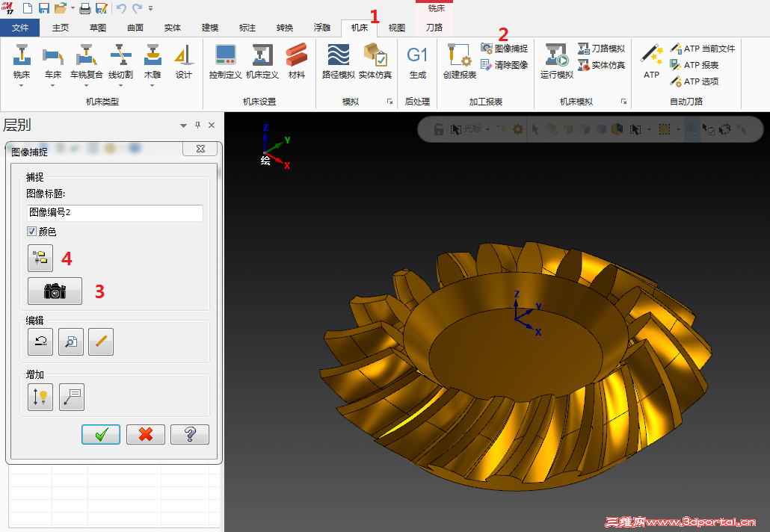The height and width of the screenshot is (532, 770).
Task: Toggle the 颜色 color checkbox
Action: pos(32,231)
